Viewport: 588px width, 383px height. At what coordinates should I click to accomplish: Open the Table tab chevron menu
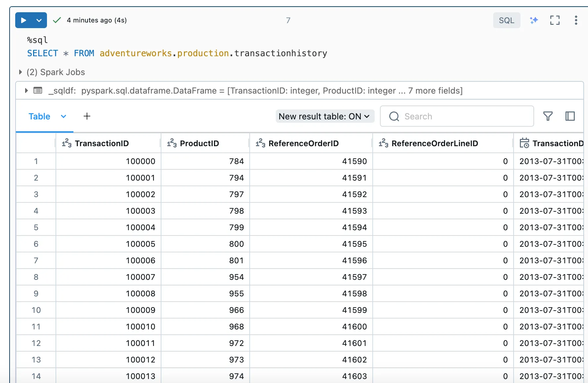coord(63,116)
